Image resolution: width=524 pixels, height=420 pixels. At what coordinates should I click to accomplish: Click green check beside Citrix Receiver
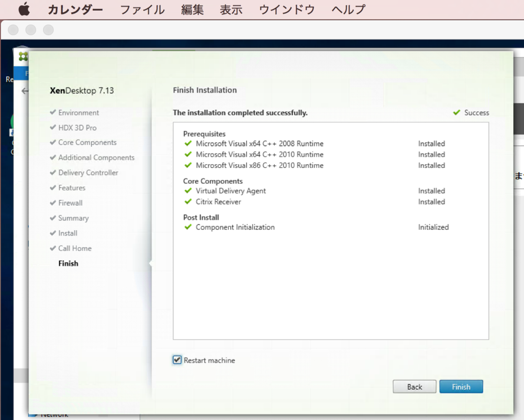(188, 202)
